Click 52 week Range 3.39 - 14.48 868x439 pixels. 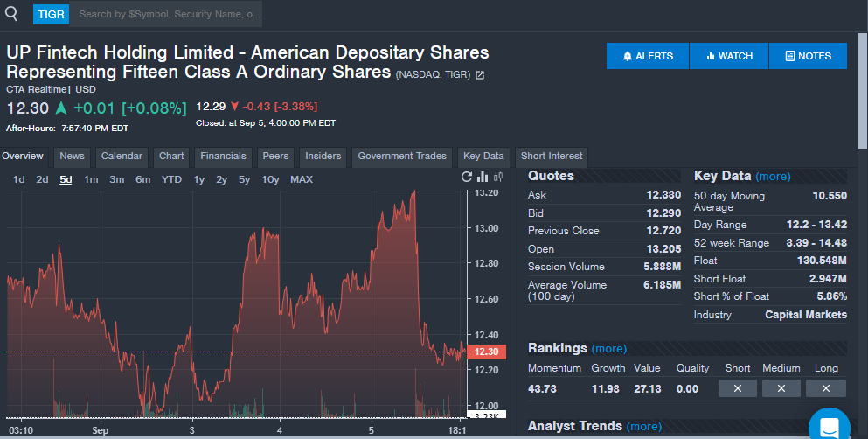[816, 243]
